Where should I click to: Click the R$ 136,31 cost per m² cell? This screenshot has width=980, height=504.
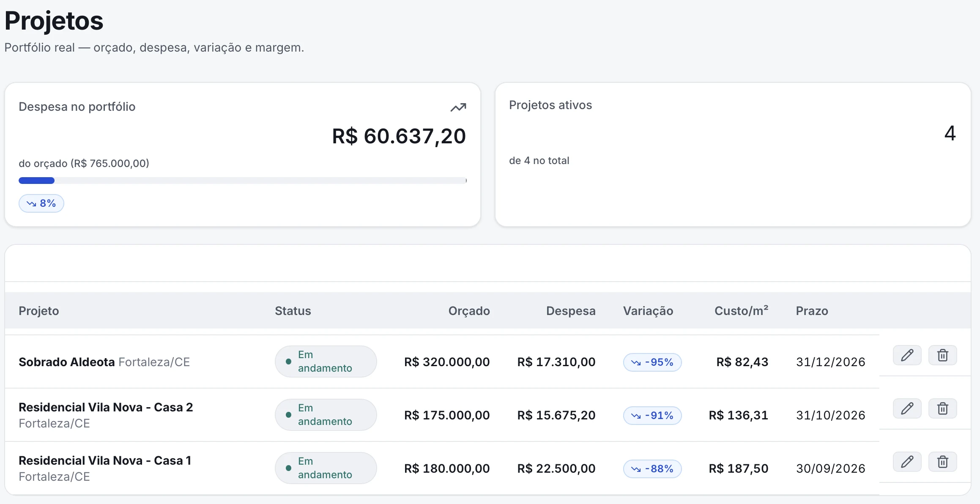click(739, 415)
